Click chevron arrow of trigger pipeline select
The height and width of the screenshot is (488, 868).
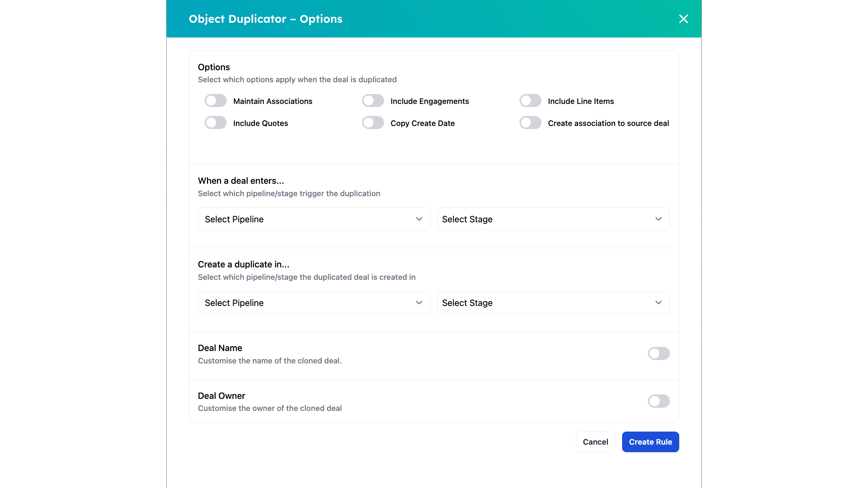tap(419, 219)
